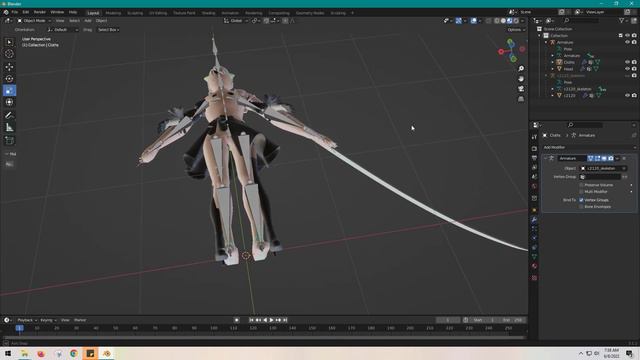Switch to the Sculpting workspace tab
640x360 pixels.
pyautogui.click(x=135, y=13)
